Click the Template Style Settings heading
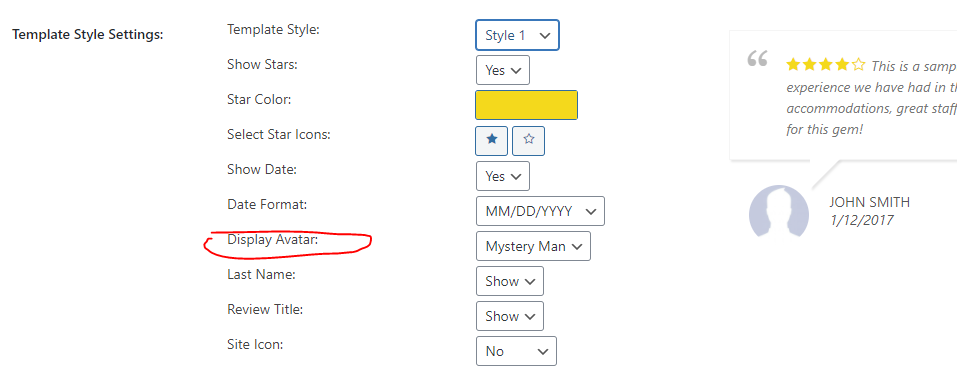The image size is (957, 367). pos(88,34)
